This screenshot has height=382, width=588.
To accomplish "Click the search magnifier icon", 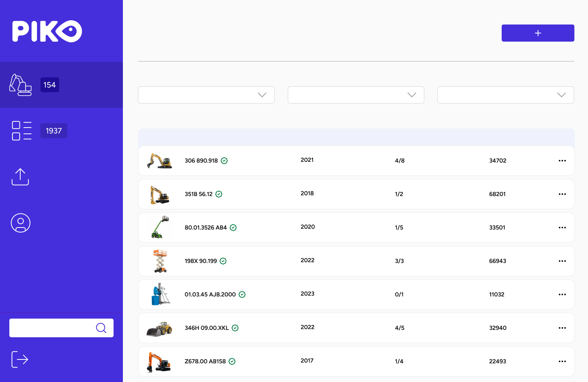I will click(x=101, y=328).
